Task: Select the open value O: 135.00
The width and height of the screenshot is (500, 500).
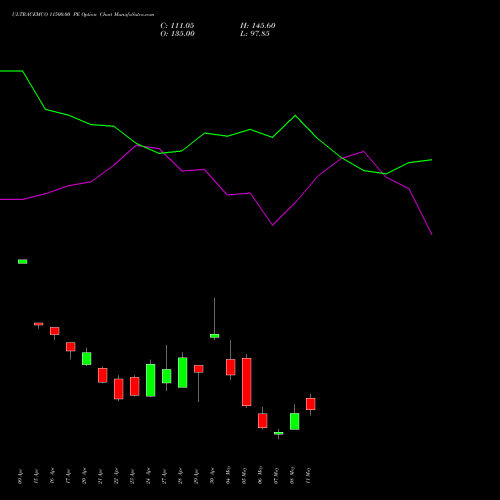Action: coord(177,34)
